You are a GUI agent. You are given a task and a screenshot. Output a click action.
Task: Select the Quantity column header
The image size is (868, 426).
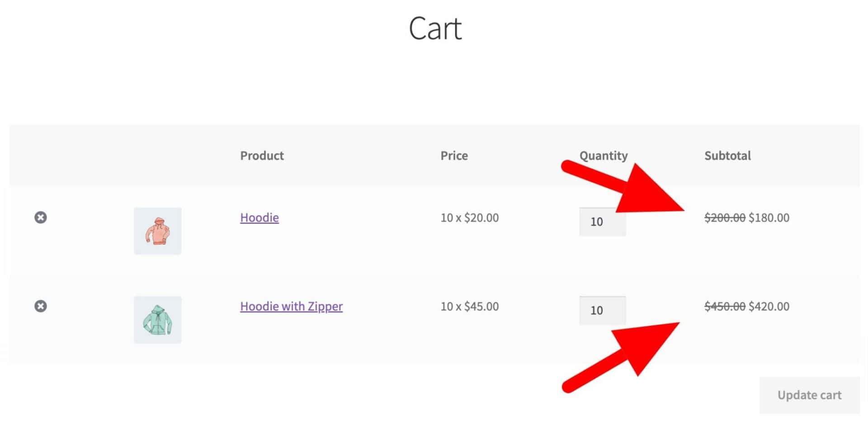click(x=604, y=156)
